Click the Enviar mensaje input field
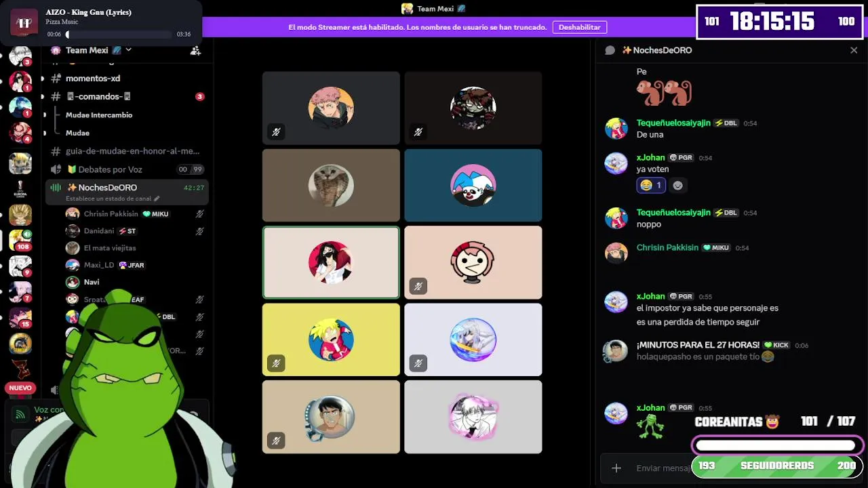868x488 pixels. (663, 468)
